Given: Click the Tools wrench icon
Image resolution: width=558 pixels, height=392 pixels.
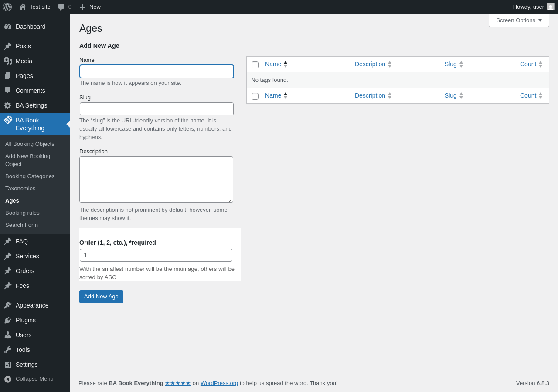Looking at the screenshot, I should pos(8,350).
